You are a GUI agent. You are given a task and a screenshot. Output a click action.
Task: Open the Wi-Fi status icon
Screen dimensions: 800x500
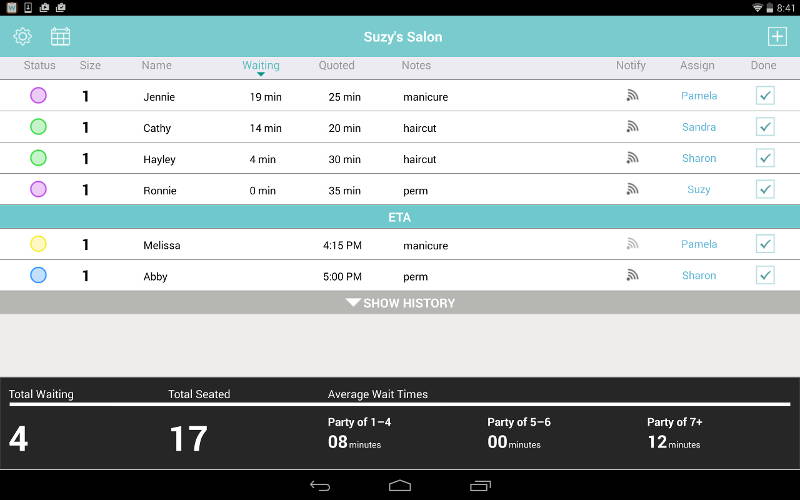[x=758, y=8]
